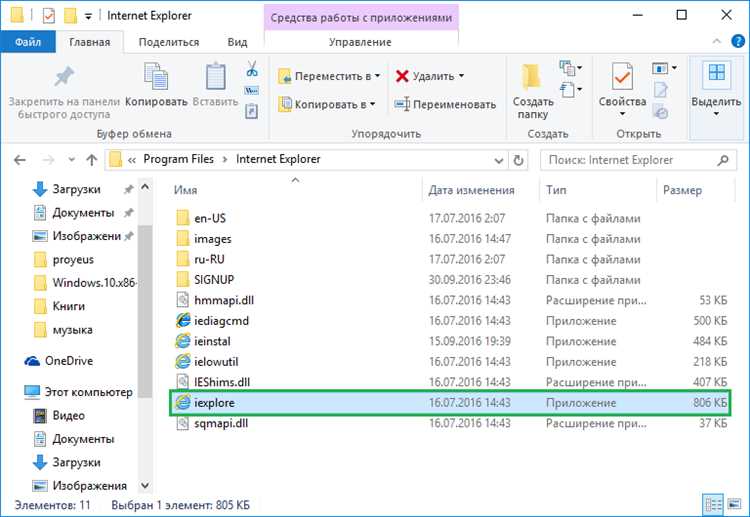This screenshot has width=750, height=517.
Task: Open OneDrive in navigation pane
Action: pyautogui.click(x=59, y=361)
